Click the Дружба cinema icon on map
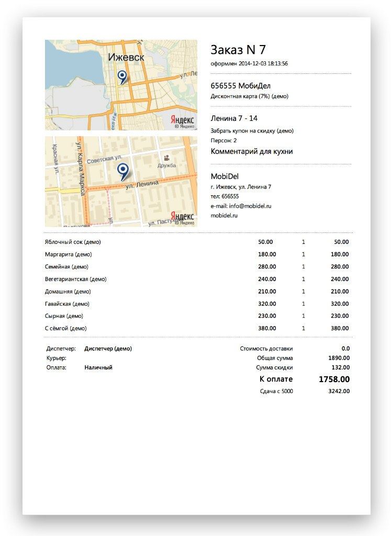The width and height of the screenshot is (392, 536). (x=167, y=158)
